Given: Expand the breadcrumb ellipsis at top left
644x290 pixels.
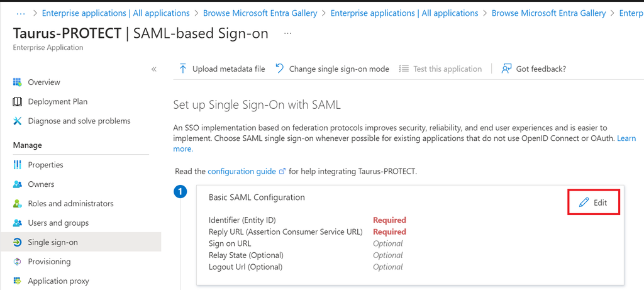Looking at the screenshot, I should tap(21, 13).
